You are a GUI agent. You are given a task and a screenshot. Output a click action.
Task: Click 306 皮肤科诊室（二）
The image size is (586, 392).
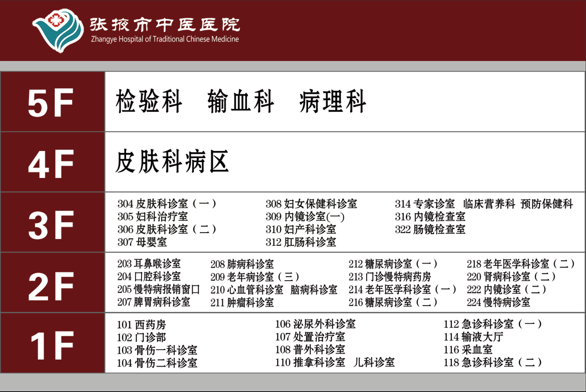coord(167,229)
